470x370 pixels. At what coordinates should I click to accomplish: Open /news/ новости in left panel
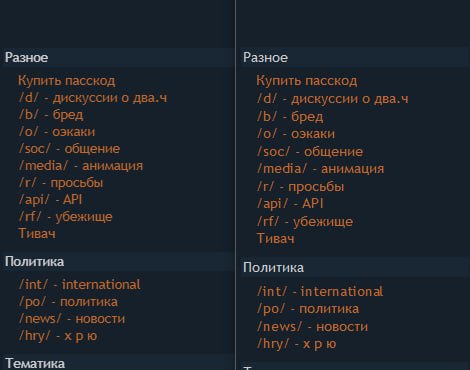[x=72, y=319]
